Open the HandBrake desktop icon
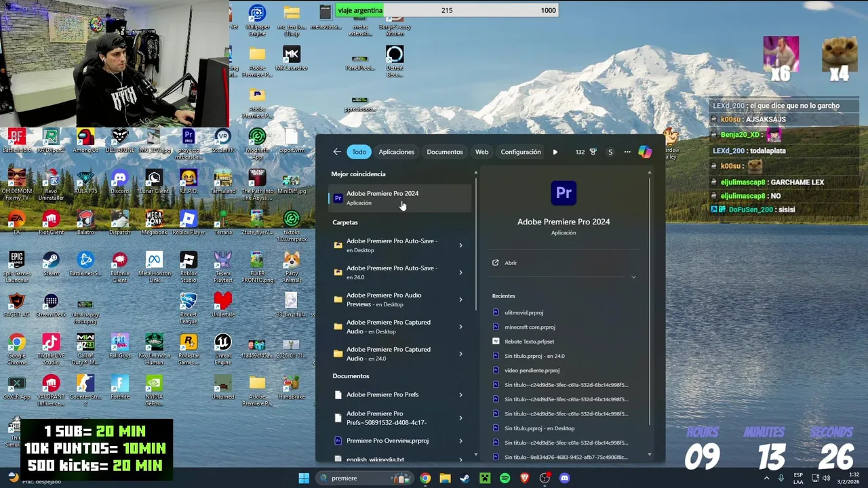 tap(291, 386)
